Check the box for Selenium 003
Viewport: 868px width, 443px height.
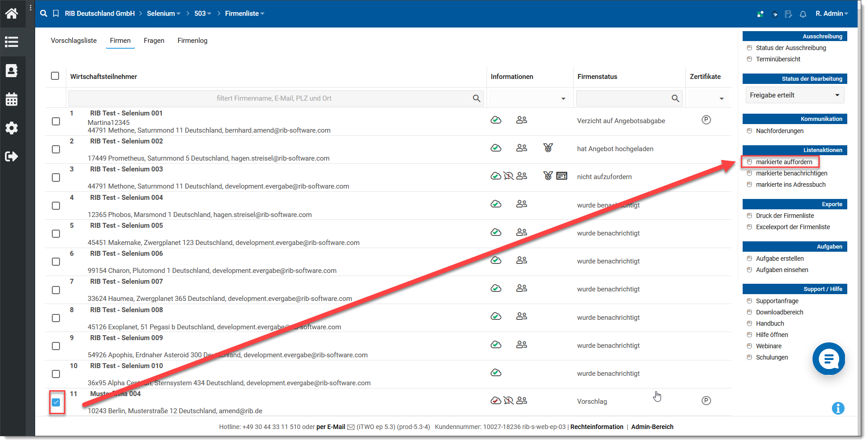[x=56, y=178]
